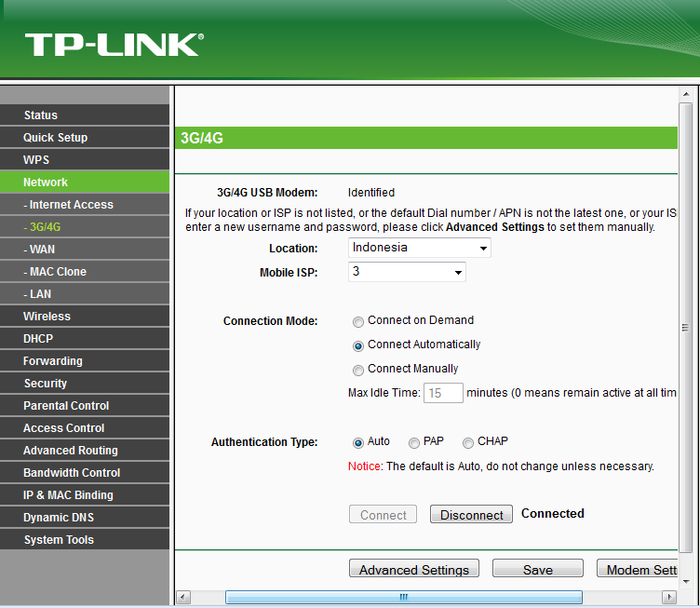Open Advanced Routing settings
The image size is (700, 608).
pyautogui.click(x=85, y=450)
